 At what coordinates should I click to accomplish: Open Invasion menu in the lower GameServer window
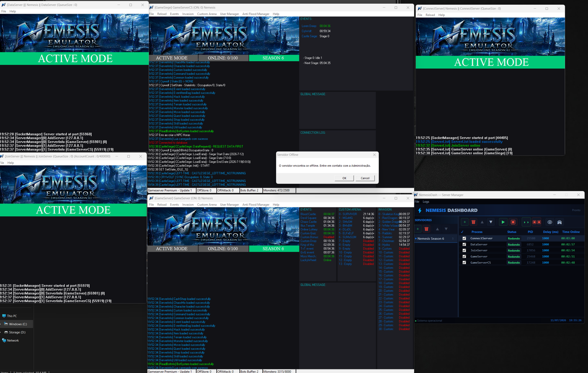pos(188,205)
